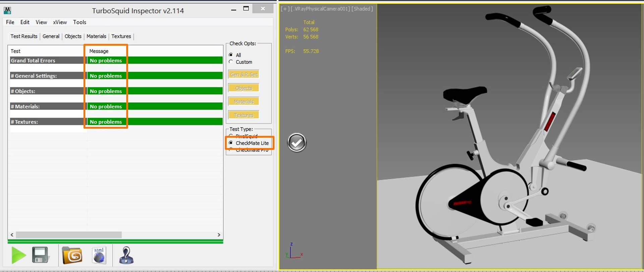Click the right arrow of horizontal scrollbar
This screenshot has height=272, width=644.
tap(219, 235)
